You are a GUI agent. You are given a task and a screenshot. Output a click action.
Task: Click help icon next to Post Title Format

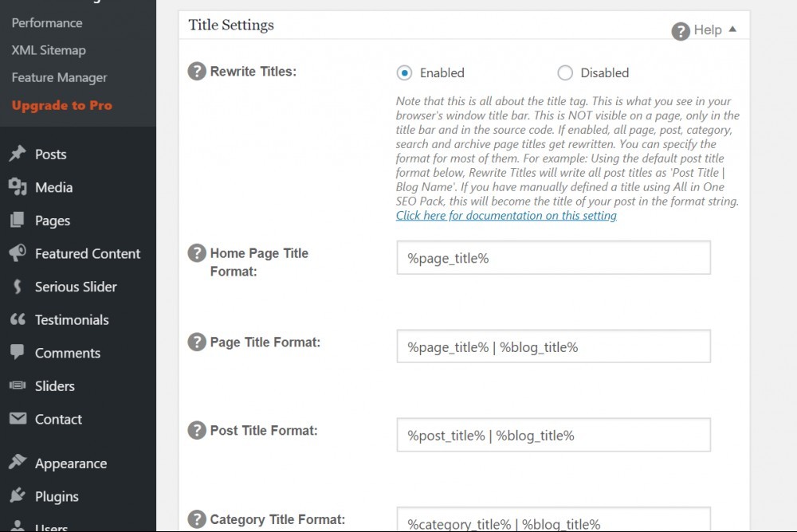197,430
